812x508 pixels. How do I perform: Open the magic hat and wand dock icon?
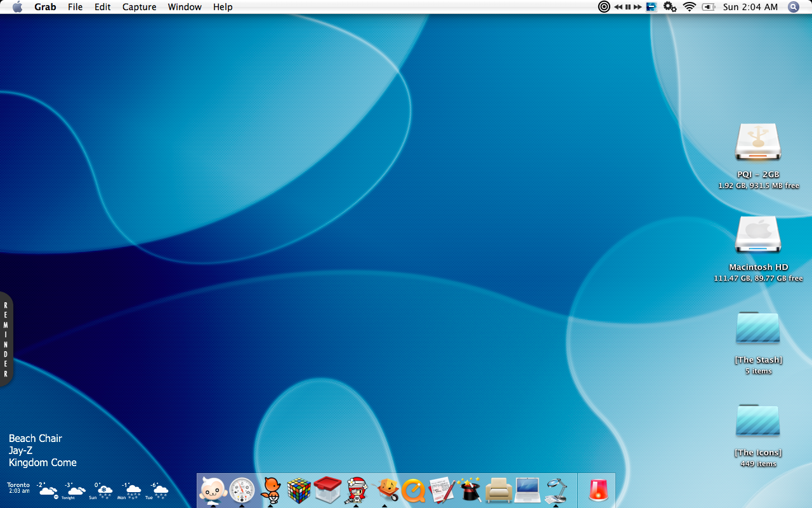coord(470,490)
